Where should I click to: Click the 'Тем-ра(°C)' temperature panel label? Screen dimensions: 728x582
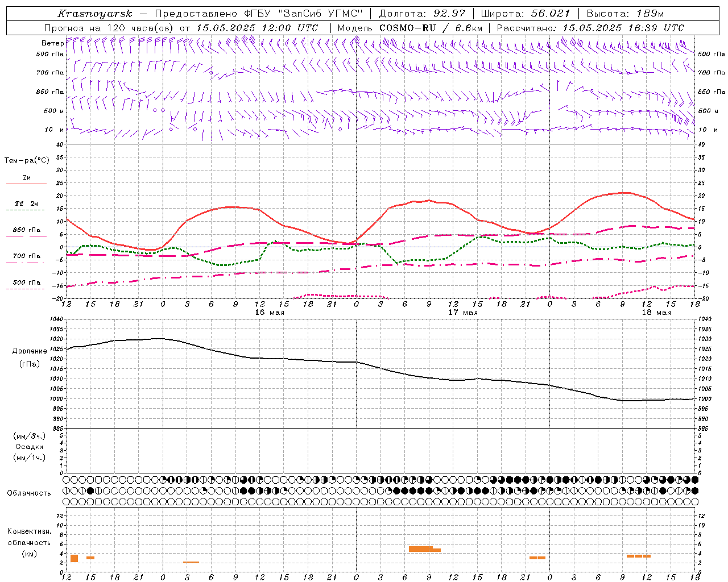point(27,161)
